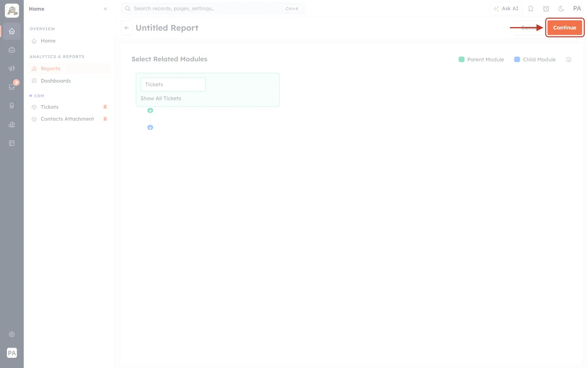Open the inbox icon with notification badge
This screenshot has height=368, width=588.
(12, 87)
